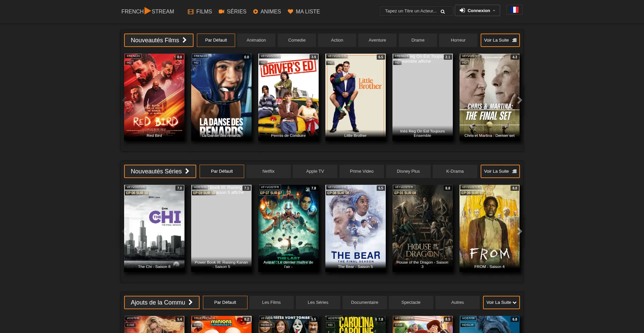The image size is (644, 333).
Task: Open Inès Reg On Est Toujours Ensemble
Action: 423,97
